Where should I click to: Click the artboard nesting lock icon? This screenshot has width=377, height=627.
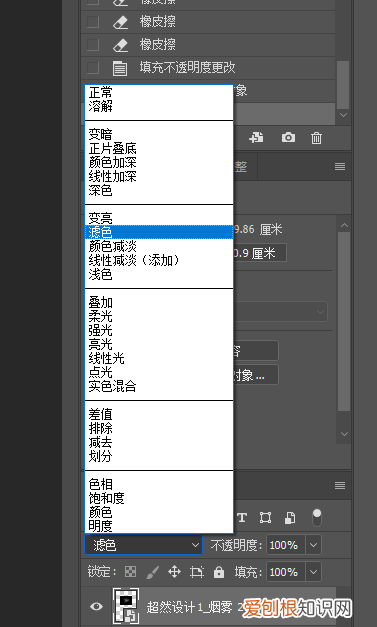tap(196, 572)
